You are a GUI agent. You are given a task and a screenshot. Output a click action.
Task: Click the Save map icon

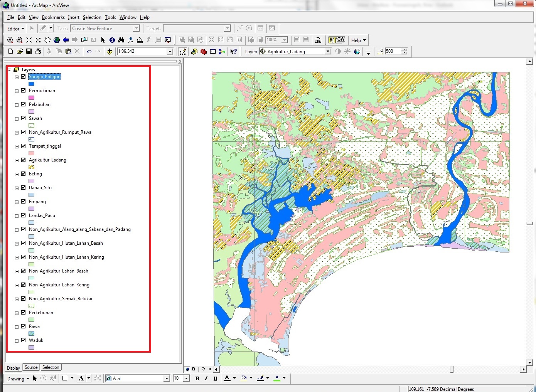[x=29, y=52]
